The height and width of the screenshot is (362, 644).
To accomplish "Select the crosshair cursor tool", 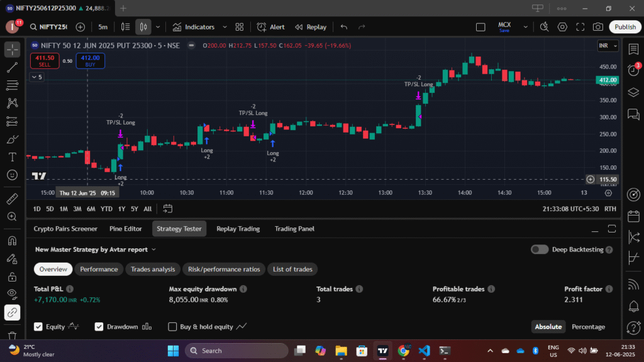I will [13, 50].
